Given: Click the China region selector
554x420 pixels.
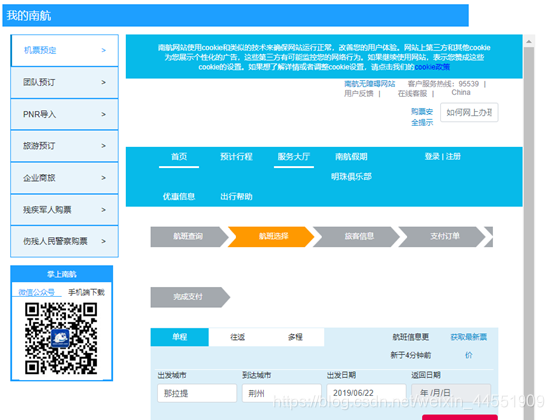Looking at the screenshot, I should coord(461,92).
